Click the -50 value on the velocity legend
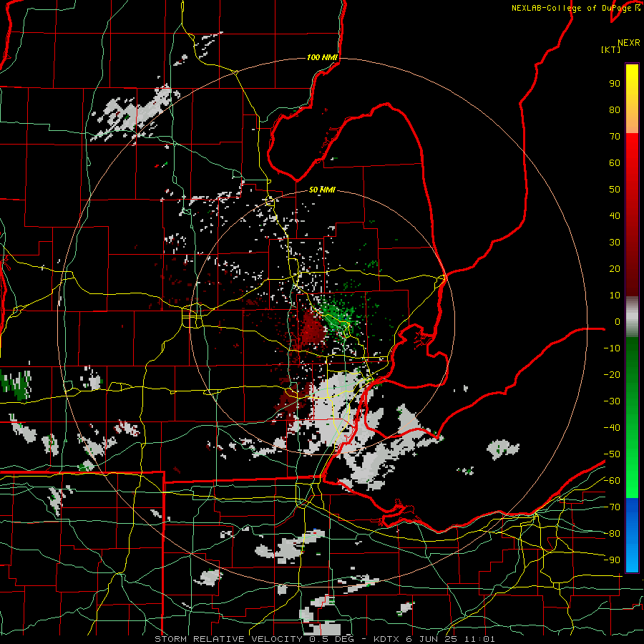The height and width of the screenshot is (644, 644). pos(612,454)
